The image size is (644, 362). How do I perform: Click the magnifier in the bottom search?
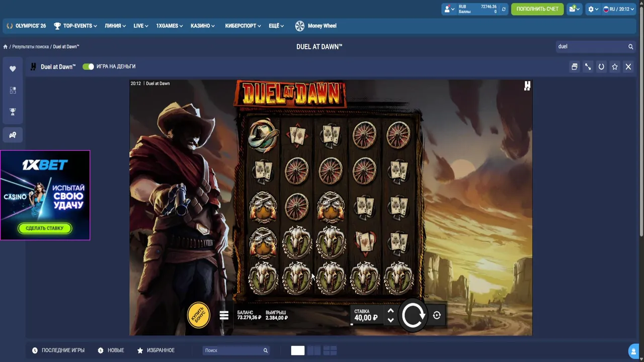click(x=265, y=350)
